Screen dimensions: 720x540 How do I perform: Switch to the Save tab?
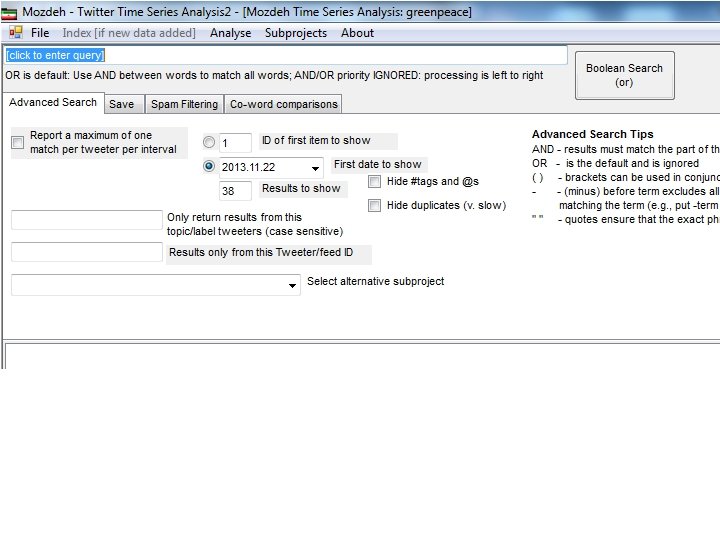[122, 104]
